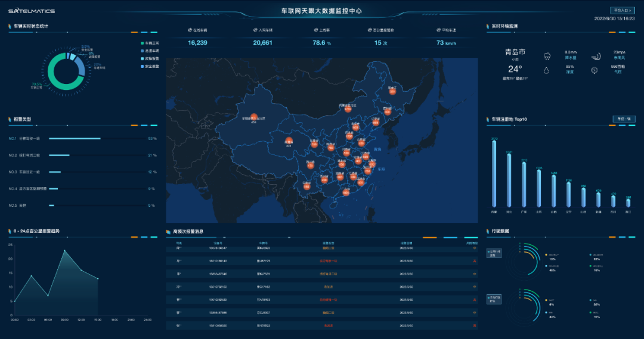Screen dimensions: 644x339
Task: Select the Qinghai map marker showing 201
Action: pyautogui.click(x=289, y=142)
